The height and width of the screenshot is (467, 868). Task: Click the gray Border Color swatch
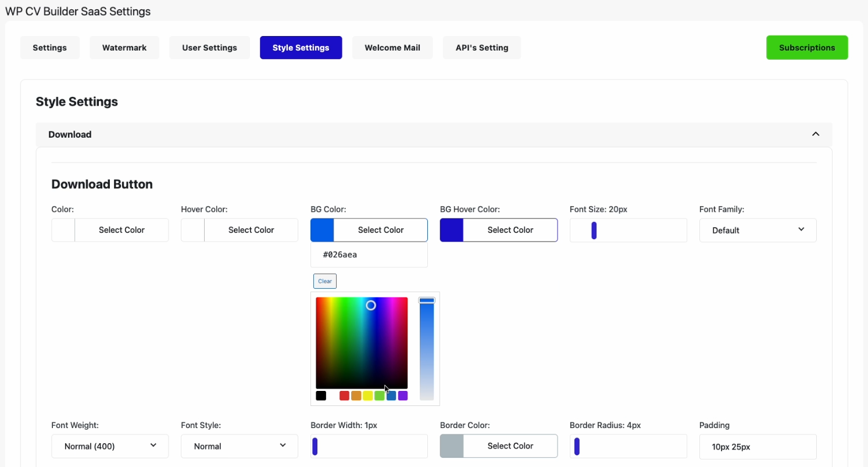452,446
